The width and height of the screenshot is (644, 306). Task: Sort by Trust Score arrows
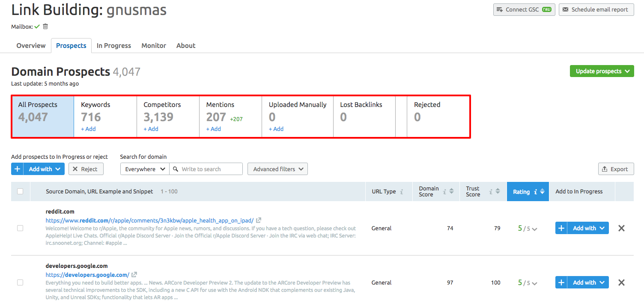[x=498, y=192]
